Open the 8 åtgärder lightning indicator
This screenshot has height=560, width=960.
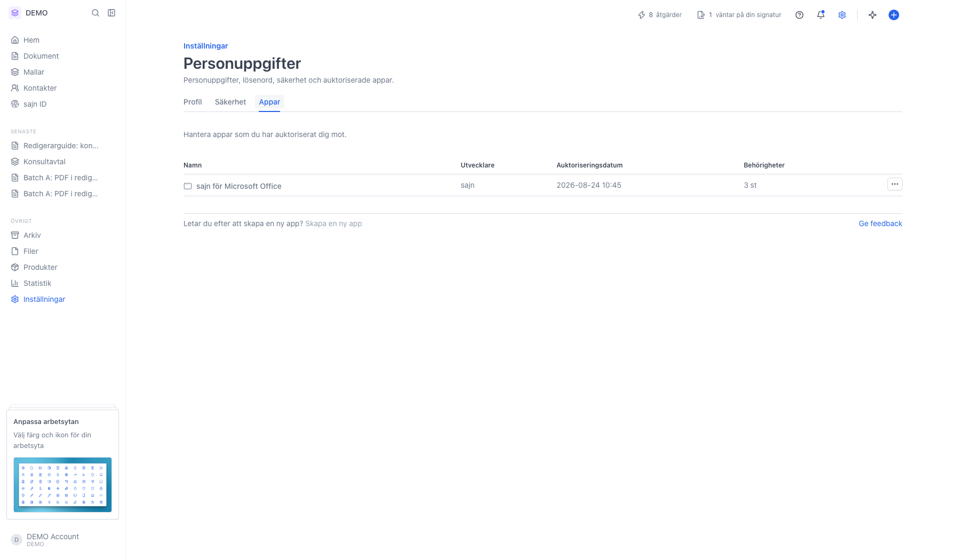tap(660, 15)
